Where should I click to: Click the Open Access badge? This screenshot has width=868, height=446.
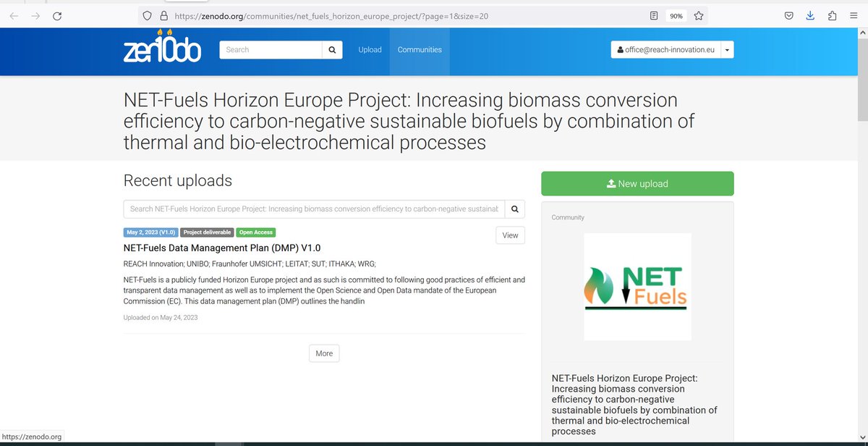256,232
